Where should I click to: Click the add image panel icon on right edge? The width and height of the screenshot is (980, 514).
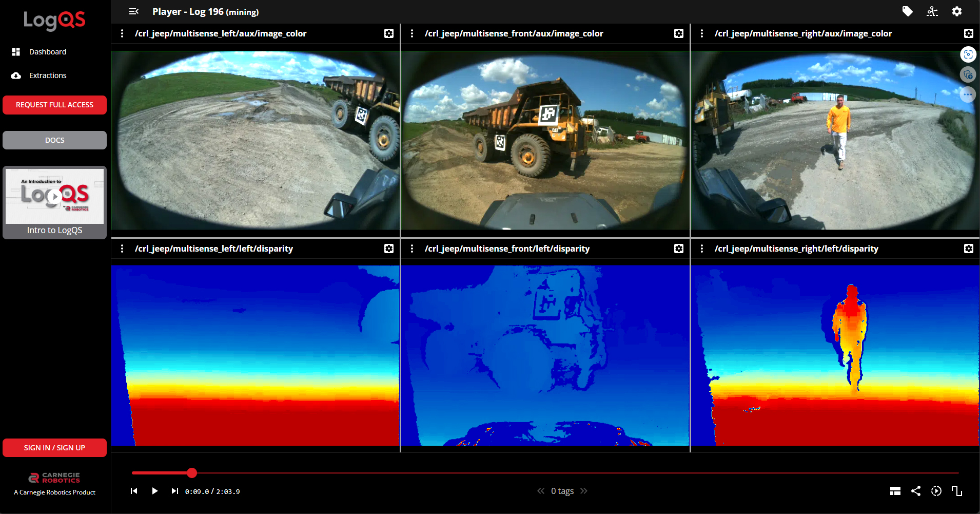point(969,74)
